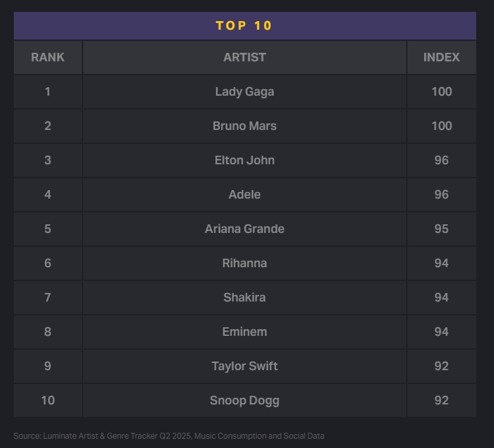Click Ariana Grande's index value 95
The image size is (494, 448).
[441, 229]
